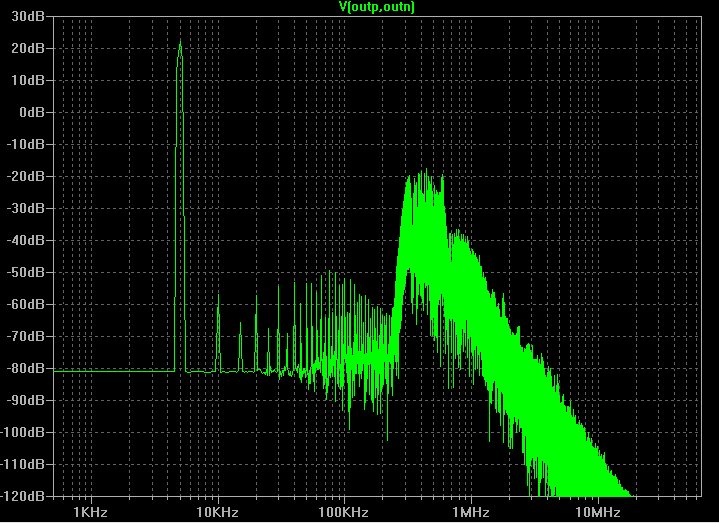Click the -30dB axis label

(25, 209)
